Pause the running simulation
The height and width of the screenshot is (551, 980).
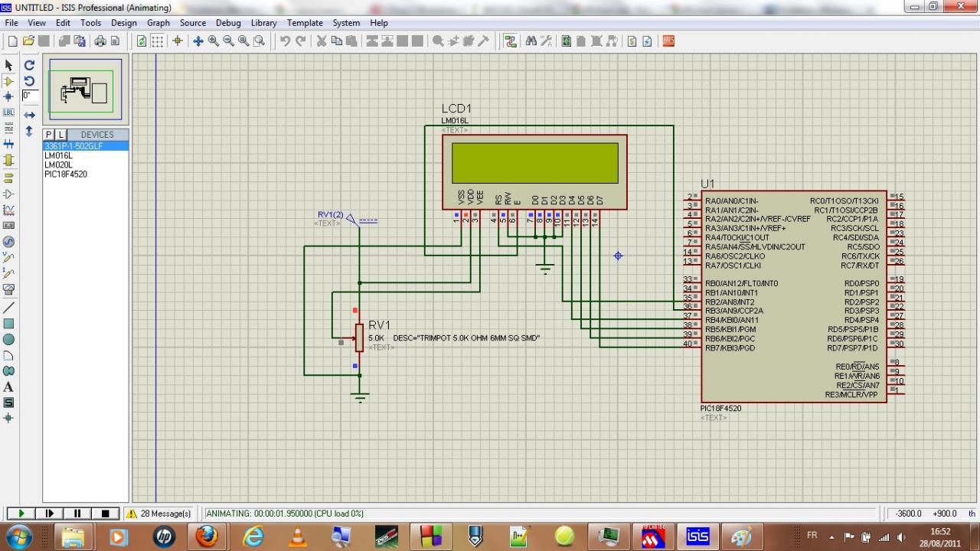pos(77,514)
